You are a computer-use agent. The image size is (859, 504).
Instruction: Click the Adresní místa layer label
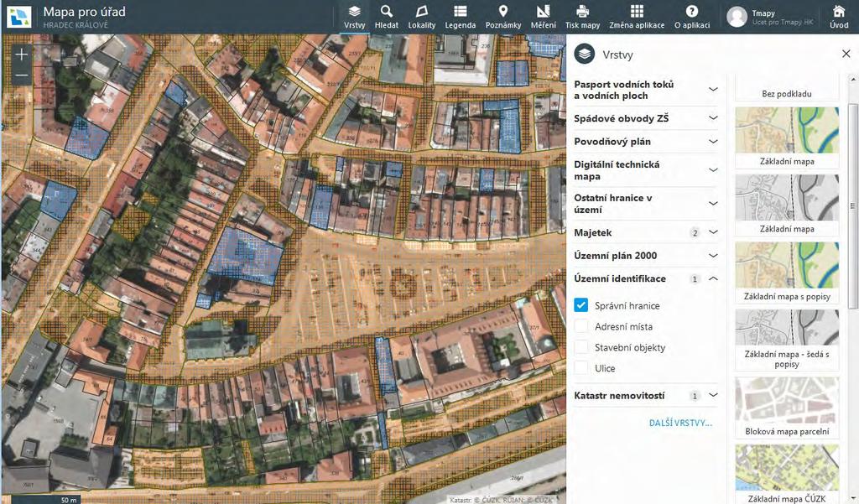(x=624, y=326)
